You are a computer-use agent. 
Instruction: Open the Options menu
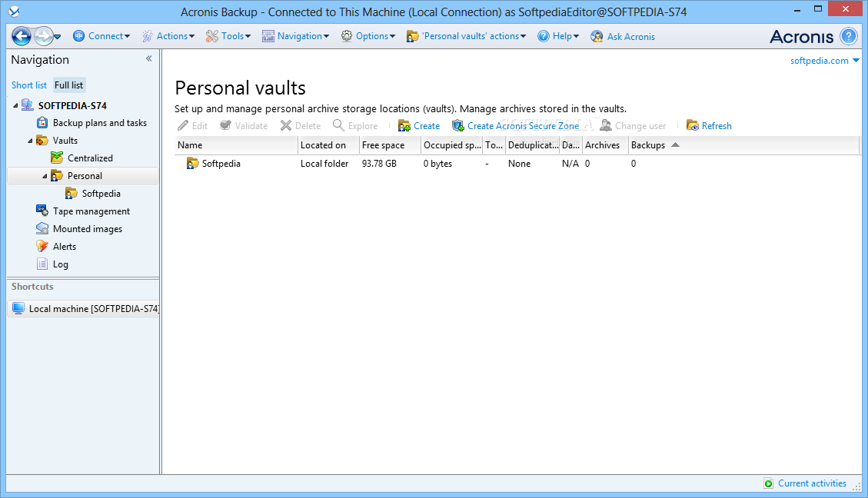(368, 36)
